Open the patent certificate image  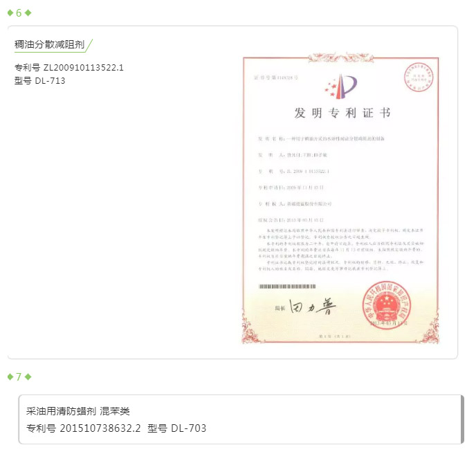pyautogui.click(x=340, y=200)
